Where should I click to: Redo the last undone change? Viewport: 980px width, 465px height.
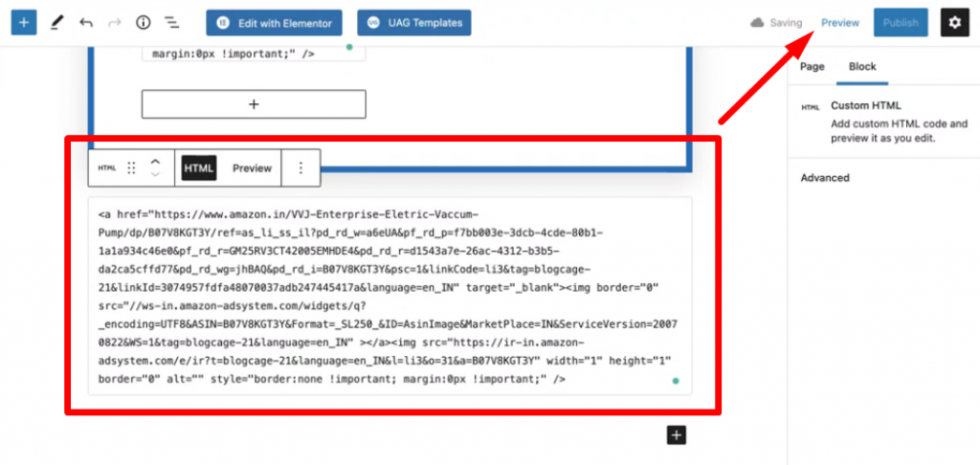point(115,23)
